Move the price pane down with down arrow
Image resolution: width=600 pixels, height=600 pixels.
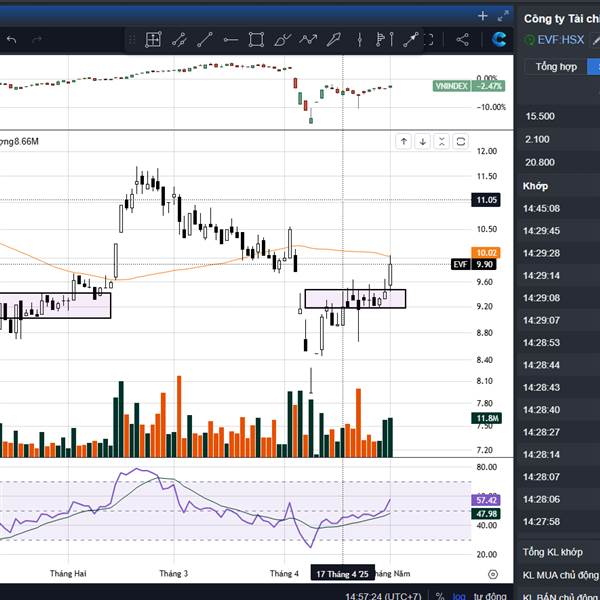click(x=423, y=142)
